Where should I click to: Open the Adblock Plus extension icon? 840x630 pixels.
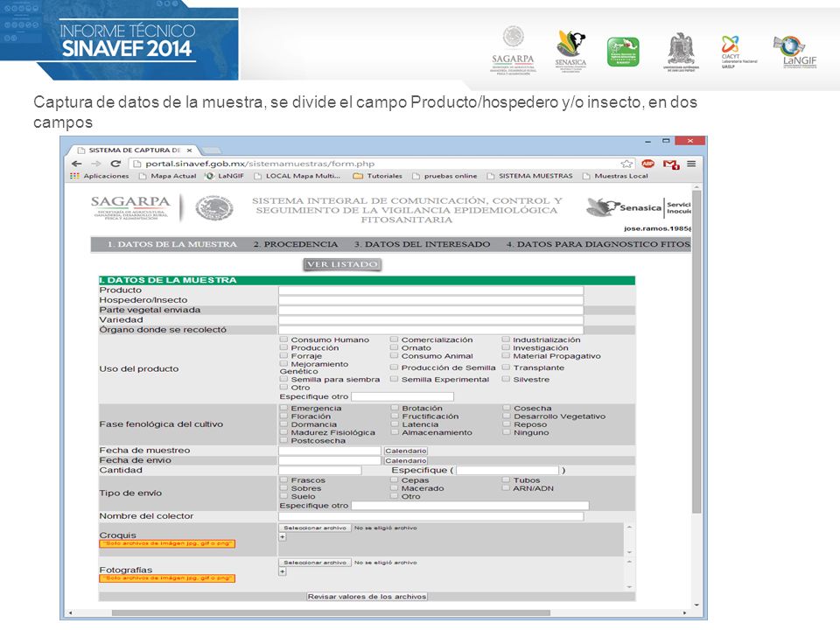point(647,164)
